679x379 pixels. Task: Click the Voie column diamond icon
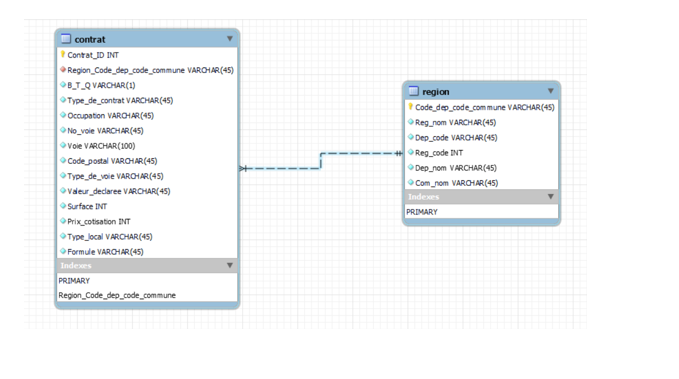[x=63, y=145]
